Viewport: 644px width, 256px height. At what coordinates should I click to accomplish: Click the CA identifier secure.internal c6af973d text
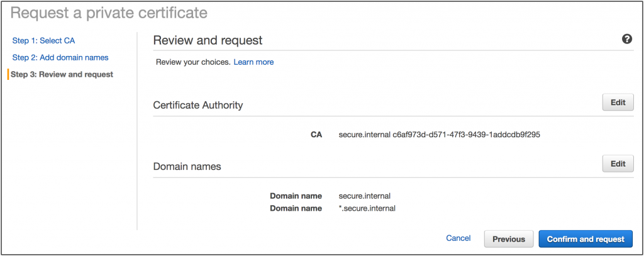[x=439, y=135]
